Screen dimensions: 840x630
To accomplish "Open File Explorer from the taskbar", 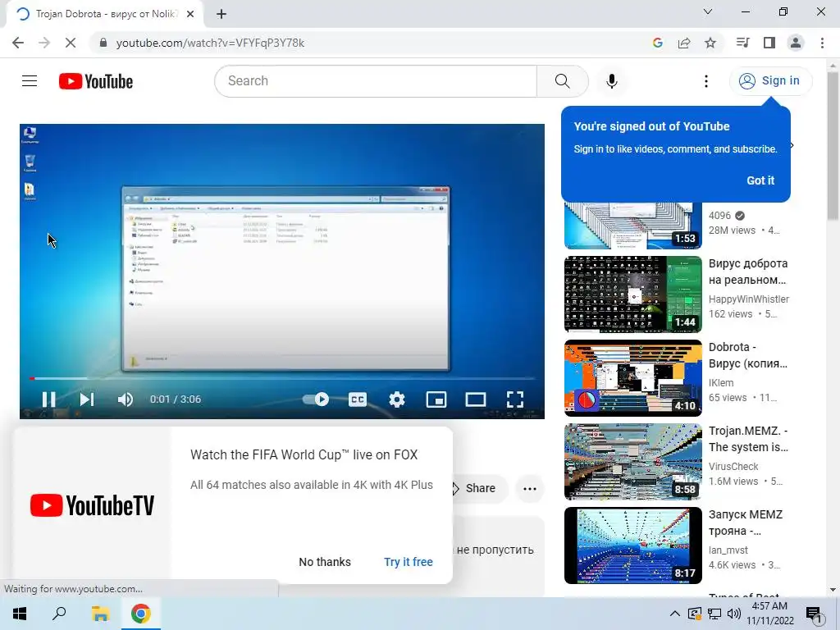I will pyautogui.click(x=100, y=614).
